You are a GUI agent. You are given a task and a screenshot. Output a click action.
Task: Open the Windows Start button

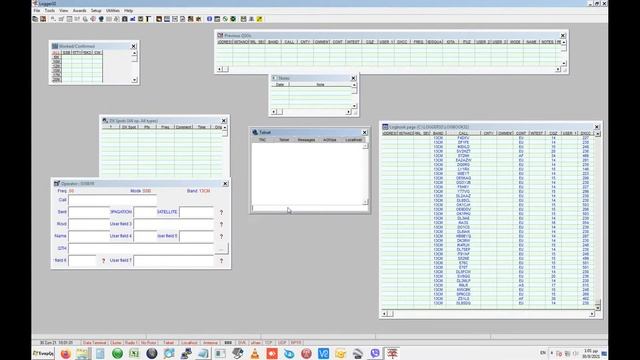click(43, 353)
